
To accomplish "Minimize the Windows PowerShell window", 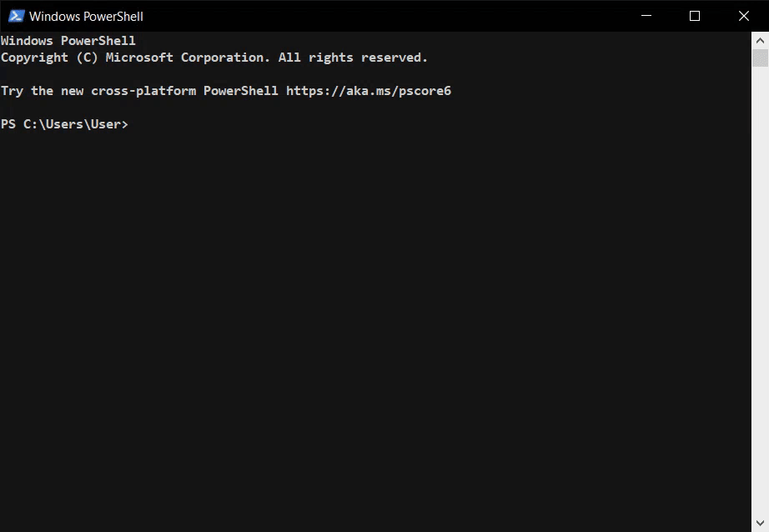I will coord(646,16).
